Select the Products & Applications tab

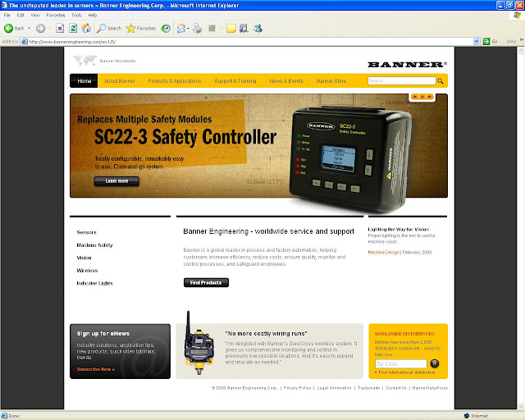tap(175, 80)
